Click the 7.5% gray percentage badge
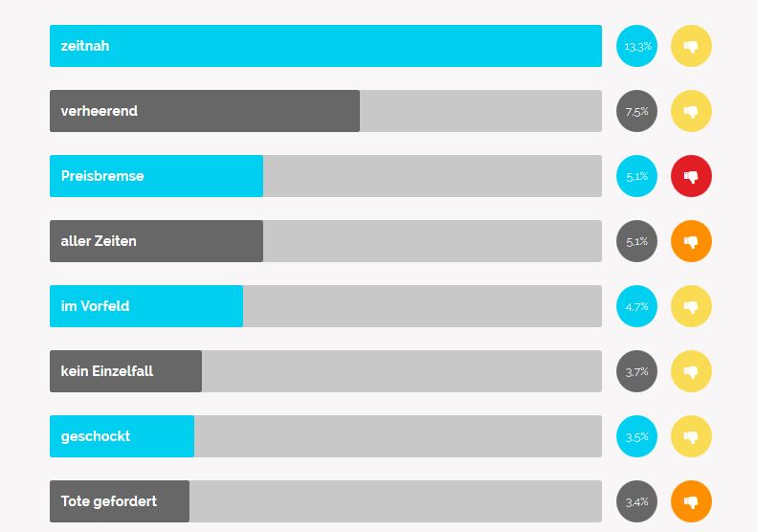 click(x=636, y=111)
